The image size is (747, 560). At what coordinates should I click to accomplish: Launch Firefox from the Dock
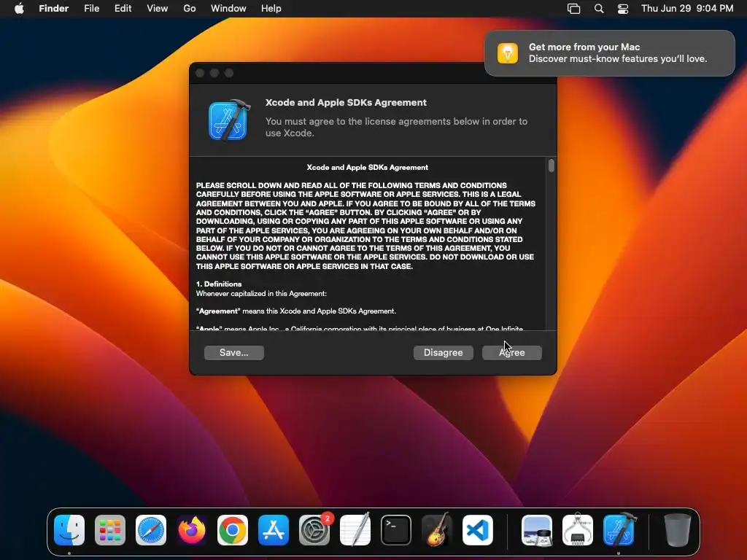pyautogui.click(x=192, y=530)
